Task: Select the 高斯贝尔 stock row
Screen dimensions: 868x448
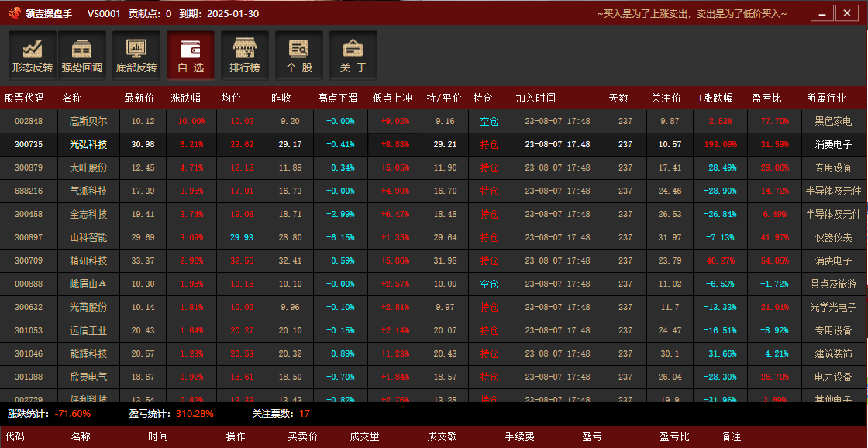Action: pyautogui.click(x=88, y=122)
